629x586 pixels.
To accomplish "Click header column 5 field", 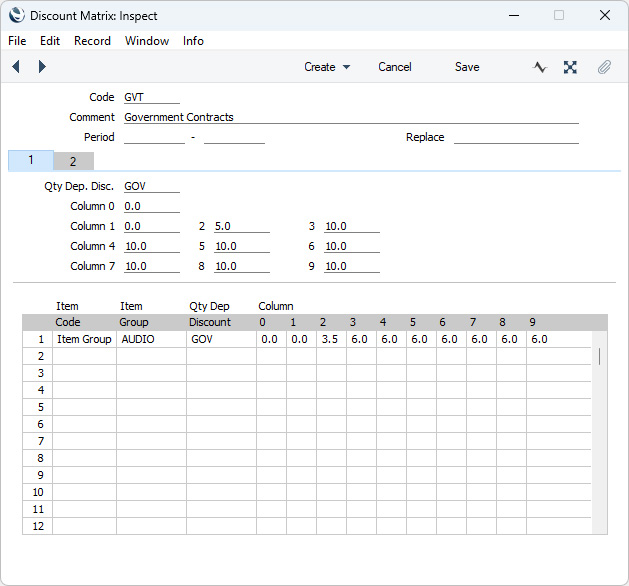I will (x=242, y=247).
